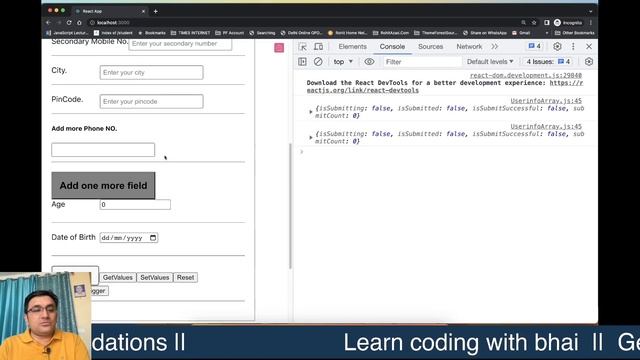The height and width of the screenshot is (360, 640).
Task: Switch to the Network tab
Action: (x=469, y=47)
